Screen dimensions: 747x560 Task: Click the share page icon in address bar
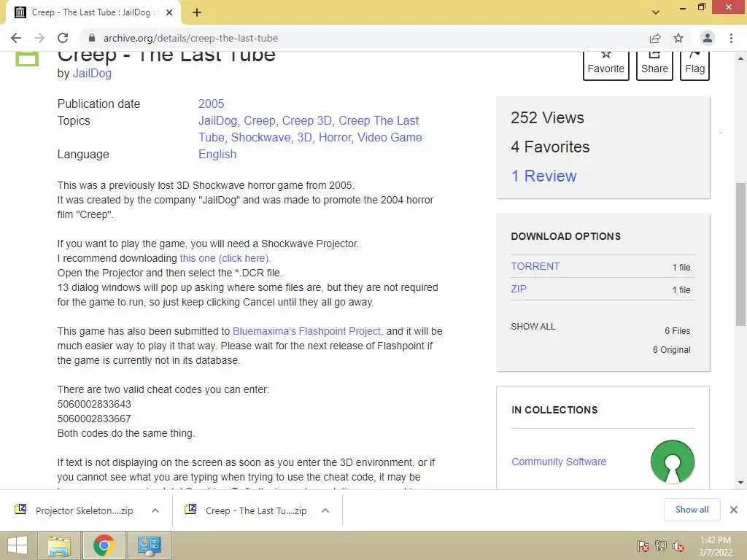(x=655, y=38)
